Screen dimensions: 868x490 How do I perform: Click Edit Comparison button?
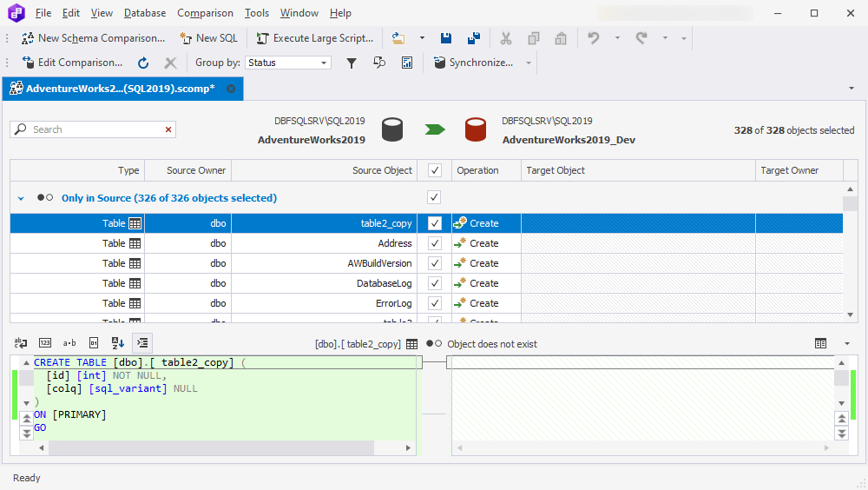point(72,63)
